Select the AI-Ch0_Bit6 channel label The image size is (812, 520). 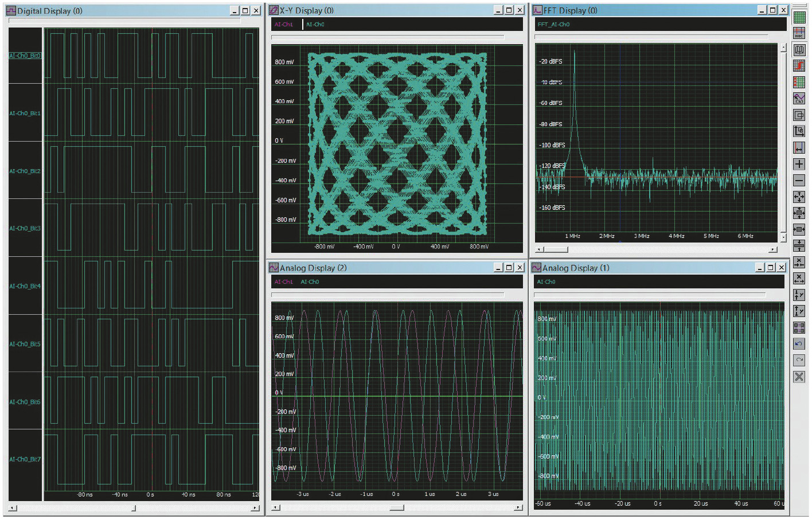[25, 402]
